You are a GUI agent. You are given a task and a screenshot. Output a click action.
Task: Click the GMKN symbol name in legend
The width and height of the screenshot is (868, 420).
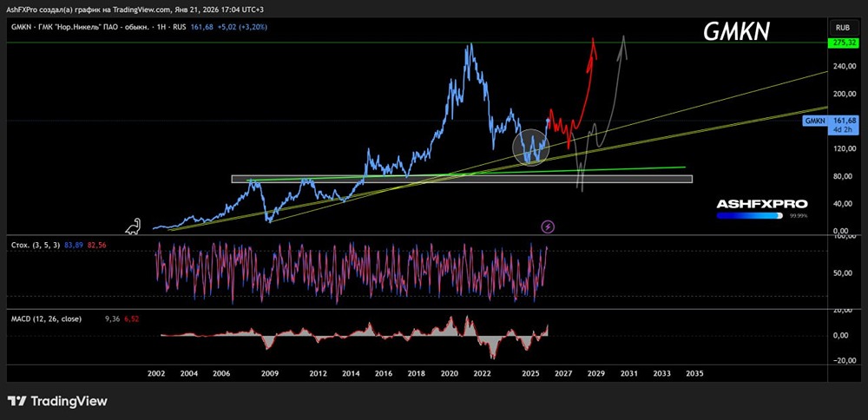point(19,27)
